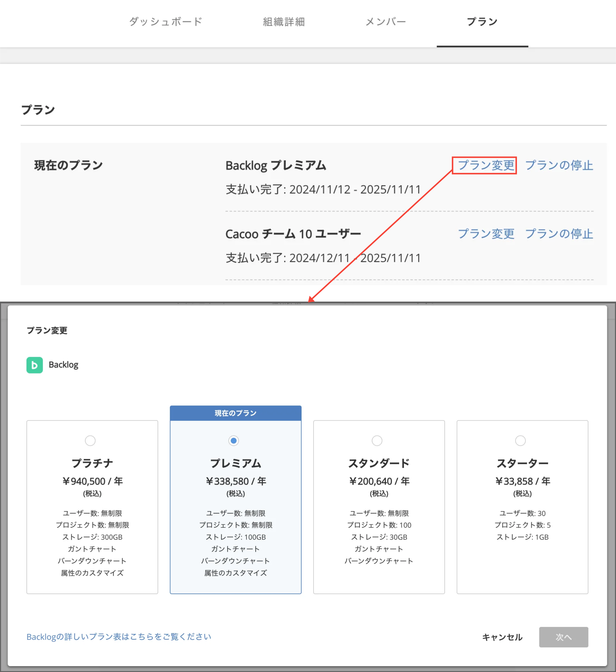Select the プラチナ plan radio button
This screenshot has width=616, height=672.
[x=90, y=441]
